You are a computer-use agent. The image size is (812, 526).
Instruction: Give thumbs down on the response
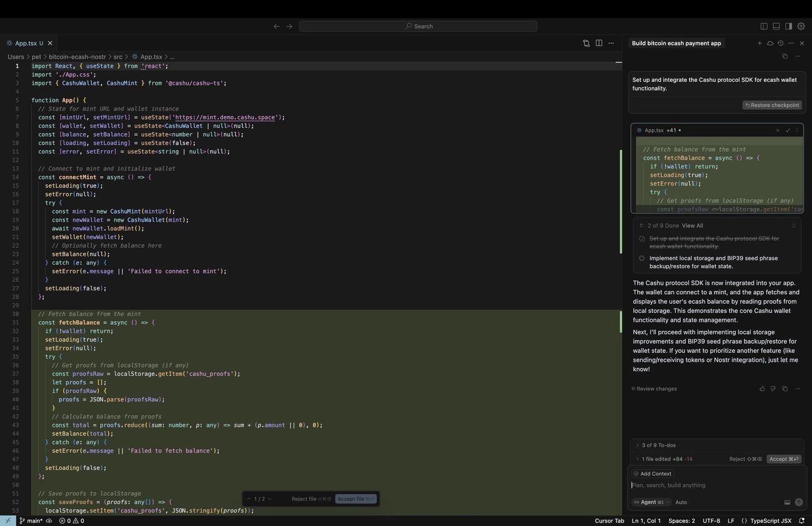(773, 389)
